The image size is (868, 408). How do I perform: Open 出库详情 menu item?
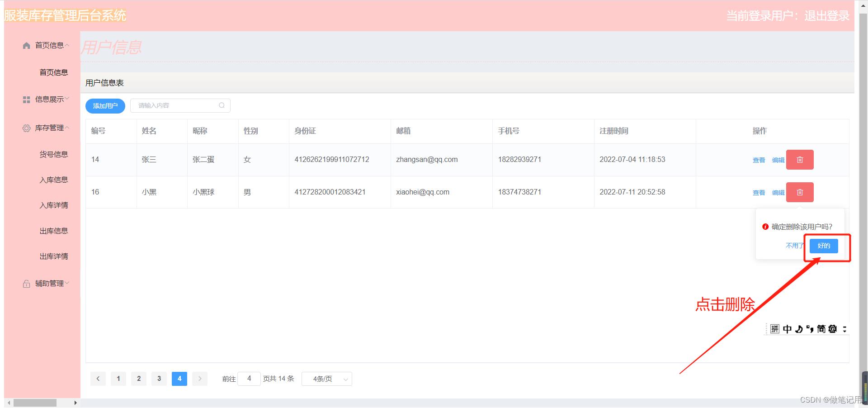click(53, 256)
